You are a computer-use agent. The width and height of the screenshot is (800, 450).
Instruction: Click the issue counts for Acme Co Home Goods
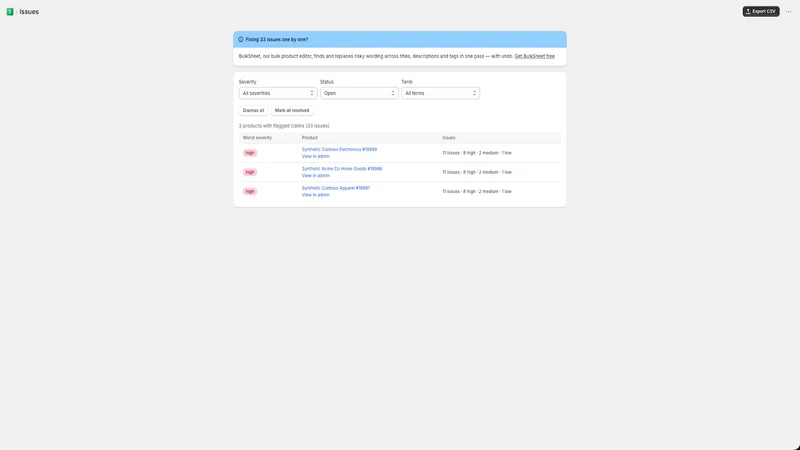tap(477, 172)
